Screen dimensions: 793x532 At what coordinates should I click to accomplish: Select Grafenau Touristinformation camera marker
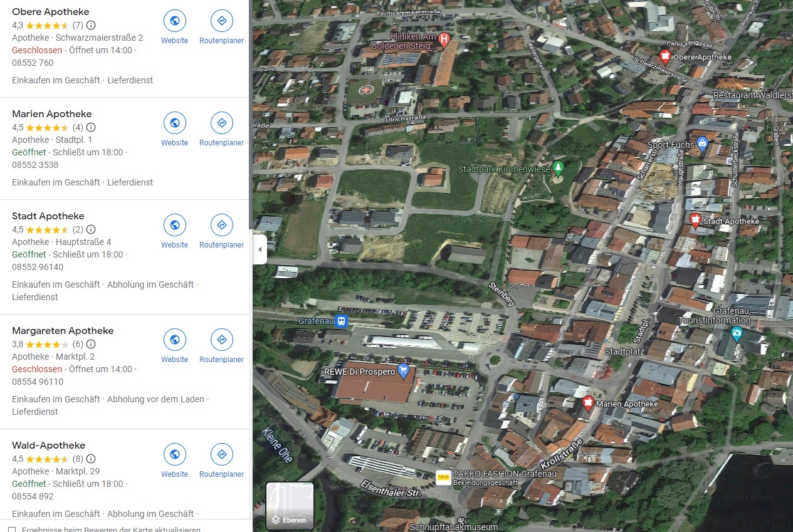pos(737,333)
